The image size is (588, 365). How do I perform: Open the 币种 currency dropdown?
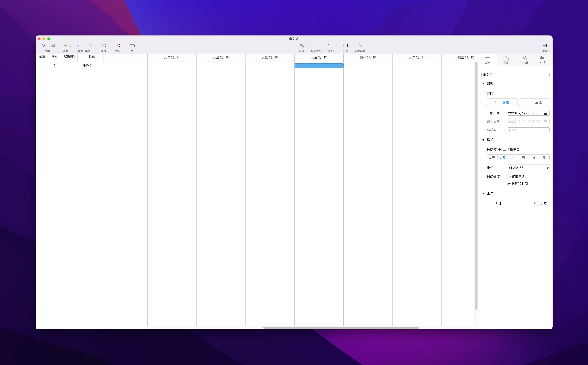(x=528, y=167)
